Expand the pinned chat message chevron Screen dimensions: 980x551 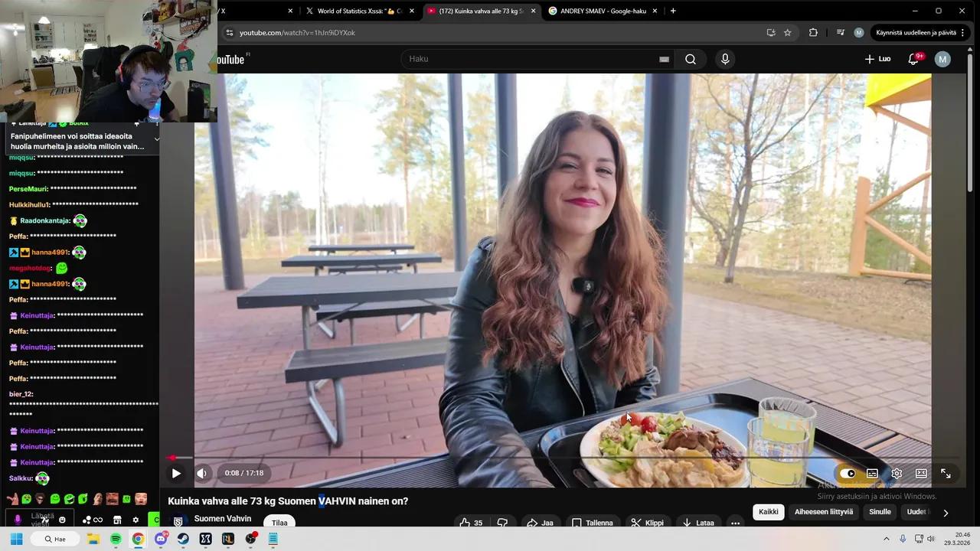coord(156,139)
